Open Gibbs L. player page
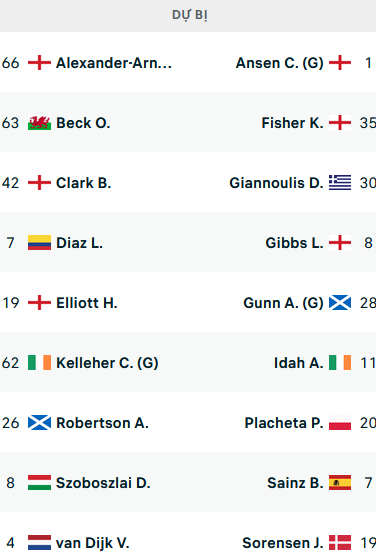376x558 pixels. pos(295,243)
